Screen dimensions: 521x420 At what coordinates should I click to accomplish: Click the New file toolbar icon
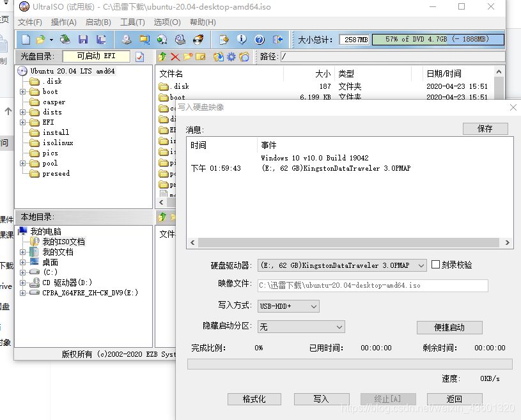(26, 40)
